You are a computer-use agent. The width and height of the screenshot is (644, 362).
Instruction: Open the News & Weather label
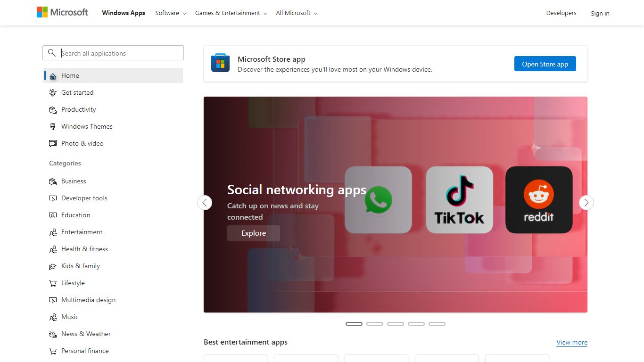[86, 334]
